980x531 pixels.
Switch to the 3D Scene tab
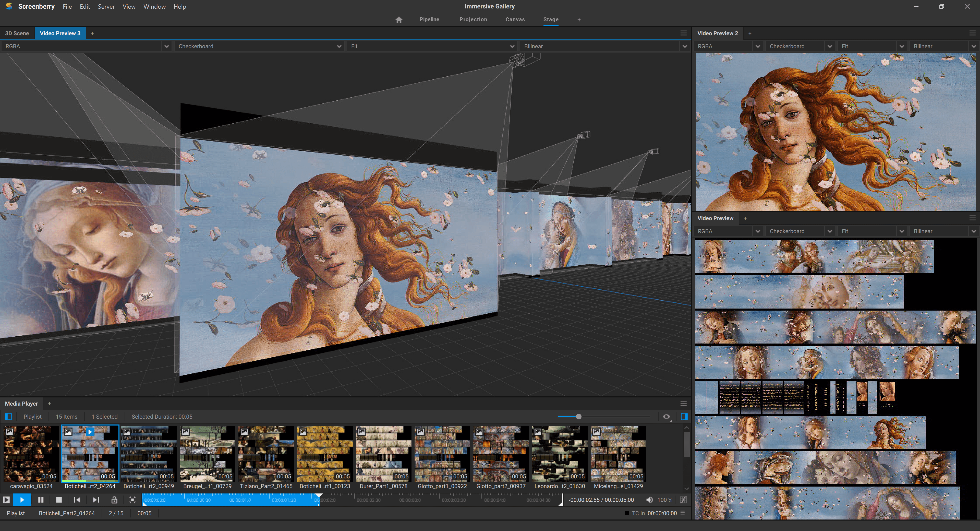(x=17, y=33)
